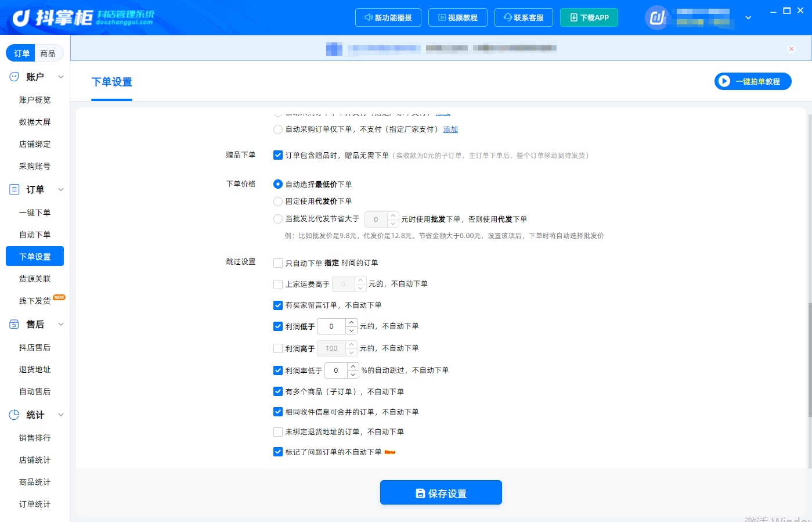Click the 批发比代发节省大于 amount field

tap(376, 219)
